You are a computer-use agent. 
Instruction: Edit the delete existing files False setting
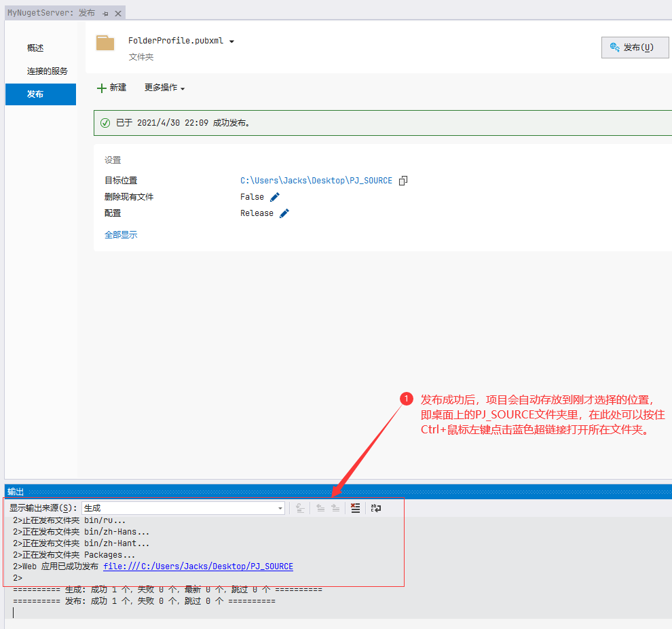275,197
